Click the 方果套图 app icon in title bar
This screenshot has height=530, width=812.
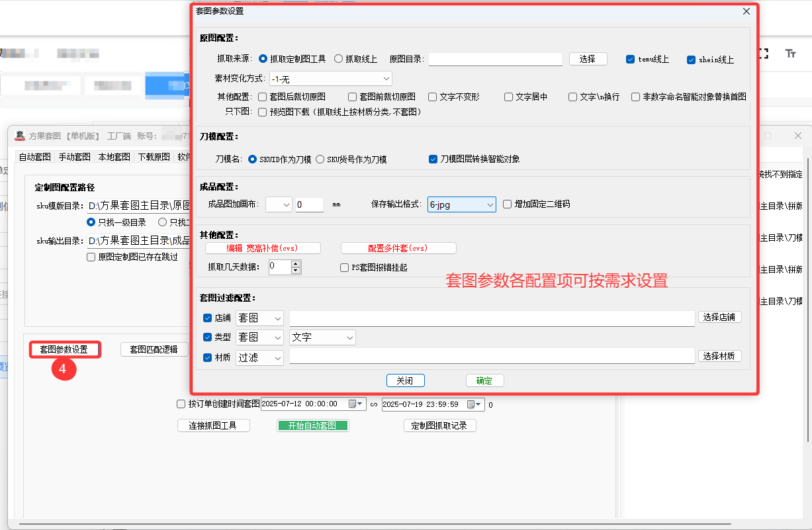point(20,136)
